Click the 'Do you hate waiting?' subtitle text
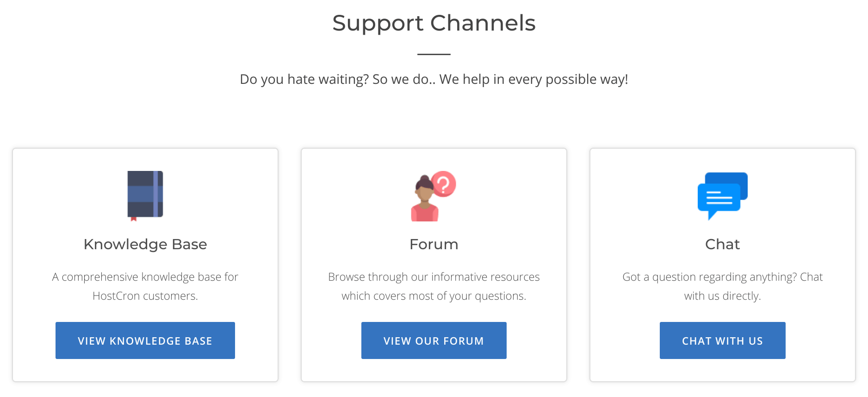The height and width of the screenshot is (397, 868). [x=434, y=79]
